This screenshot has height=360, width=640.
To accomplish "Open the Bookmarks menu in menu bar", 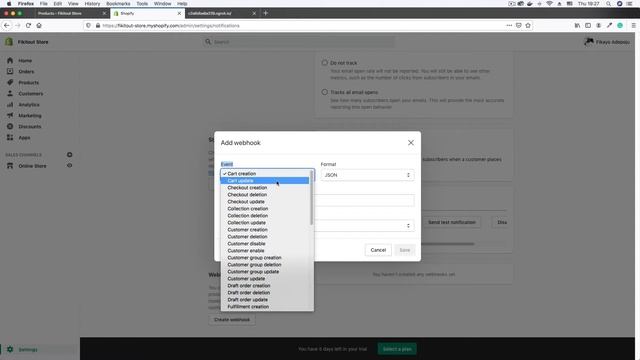I will pyautogui.click(x=118, y=3).
